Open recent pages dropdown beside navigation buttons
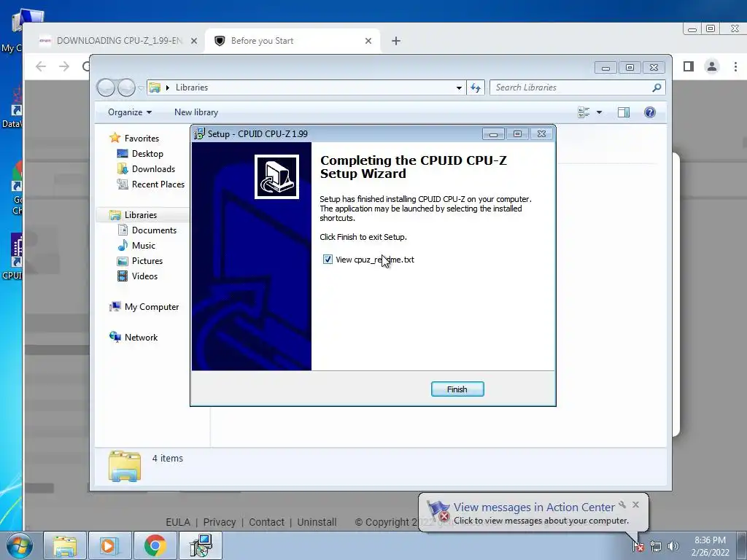The height and width of the screenshot is (560, 747). (x=141, y=87)
